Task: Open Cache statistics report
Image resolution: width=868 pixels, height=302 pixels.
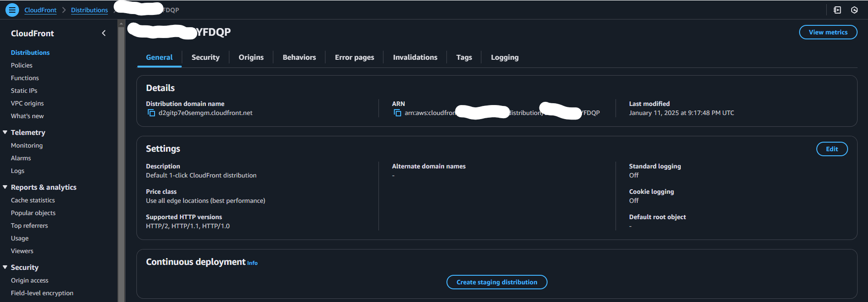Action: click(33, 200)
